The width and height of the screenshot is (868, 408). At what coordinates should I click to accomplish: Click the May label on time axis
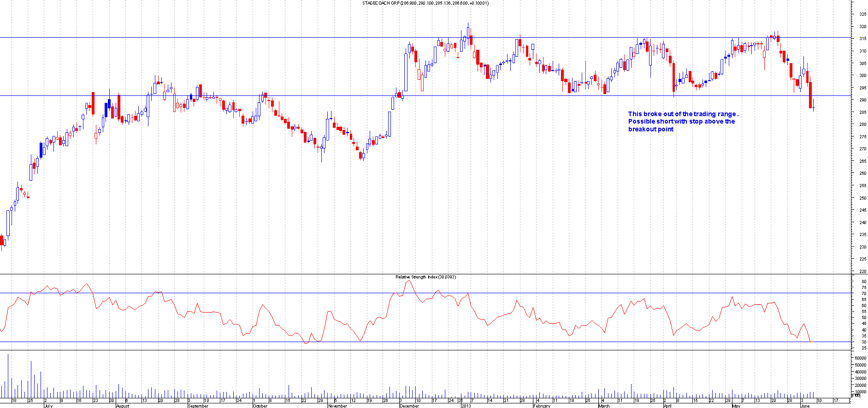(x=736, y=406)
